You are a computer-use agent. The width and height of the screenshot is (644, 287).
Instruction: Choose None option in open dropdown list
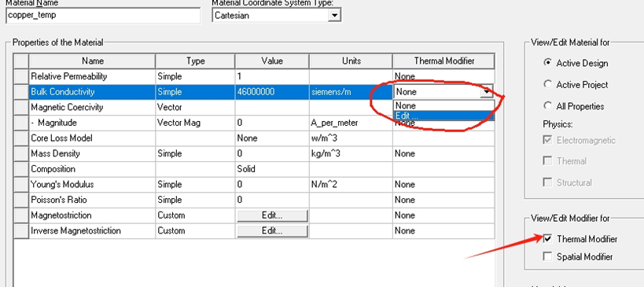443,106
